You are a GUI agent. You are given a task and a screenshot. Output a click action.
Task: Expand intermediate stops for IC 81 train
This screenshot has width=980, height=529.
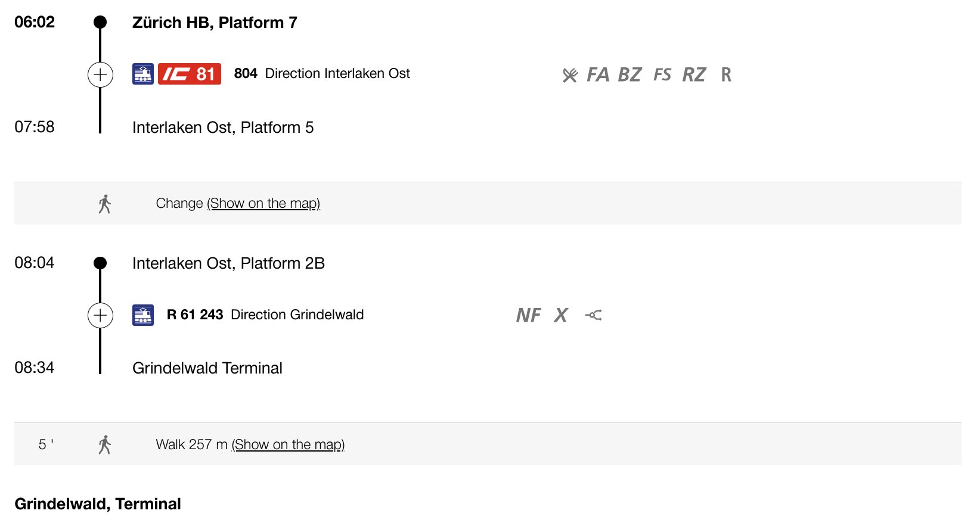[x=100, y=74]
